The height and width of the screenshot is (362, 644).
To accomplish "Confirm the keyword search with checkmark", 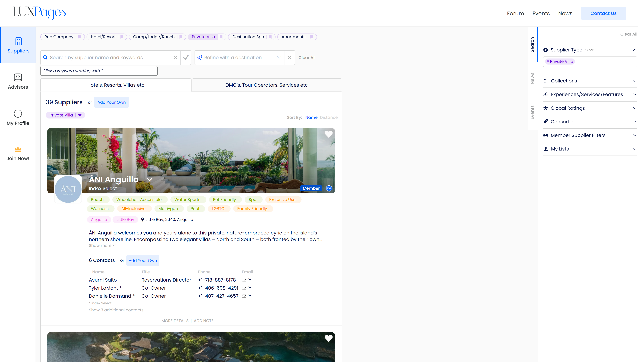I will click(186, 57).
